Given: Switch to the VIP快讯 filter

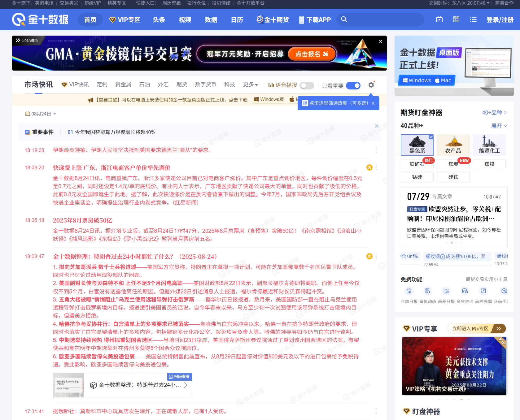Looking at the screenshot, I should click(x=75, y=84).
